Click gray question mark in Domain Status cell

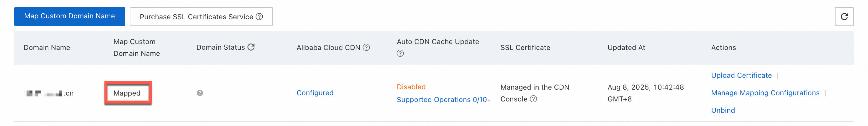(x=200, y=93)
